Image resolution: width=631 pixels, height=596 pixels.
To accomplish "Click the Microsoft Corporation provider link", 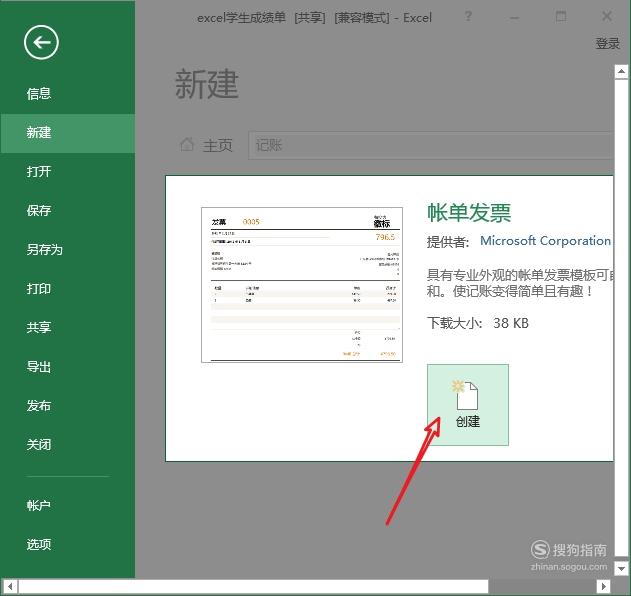I will 545,241.
